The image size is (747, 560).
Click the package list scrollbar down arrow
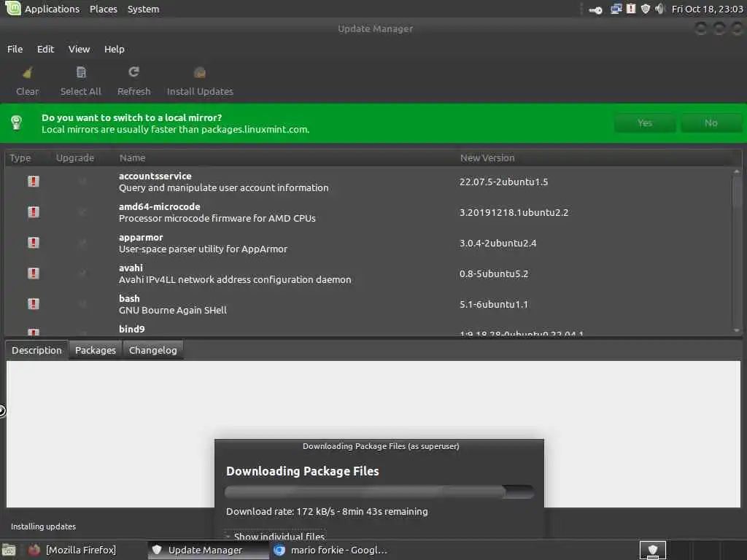point(737,330)
